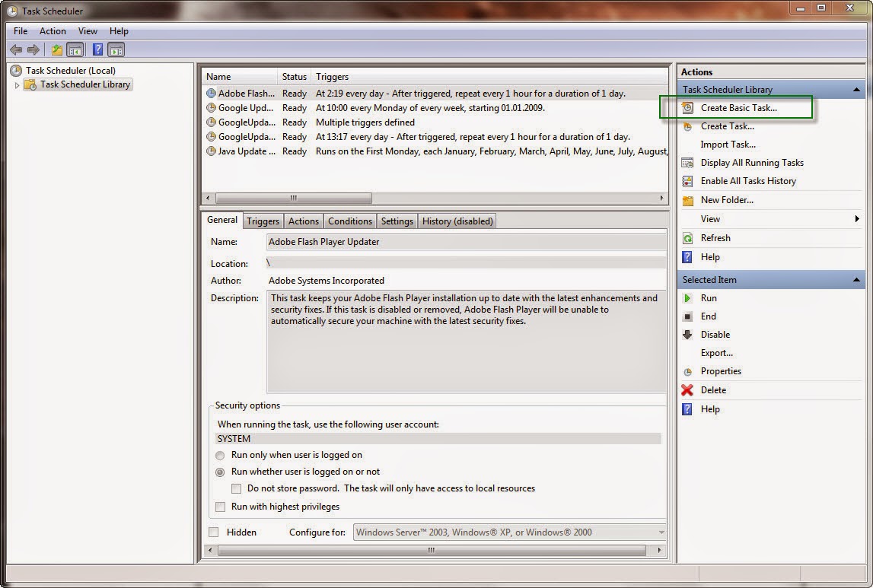
Task: Click the blue Help toolbar icon
Action: click(x=97, y=50)
